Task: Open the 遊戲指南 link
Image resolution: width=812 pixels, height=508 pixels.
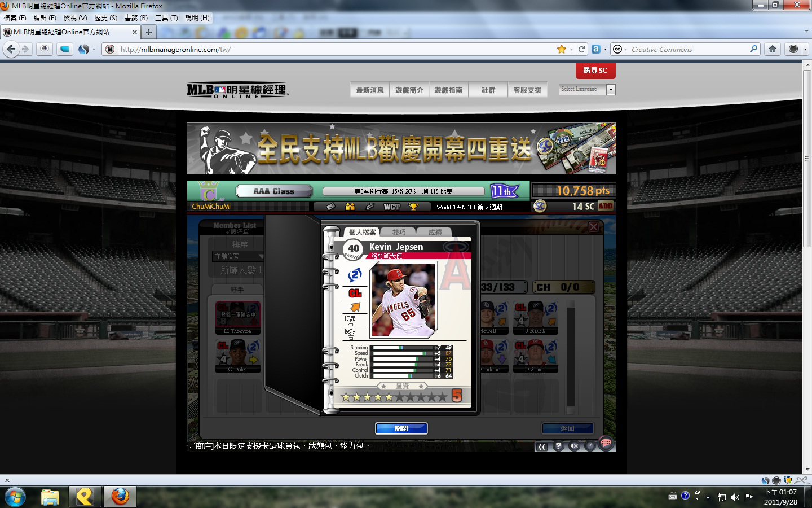Action: pyautogui.click(x=449, y=90)
